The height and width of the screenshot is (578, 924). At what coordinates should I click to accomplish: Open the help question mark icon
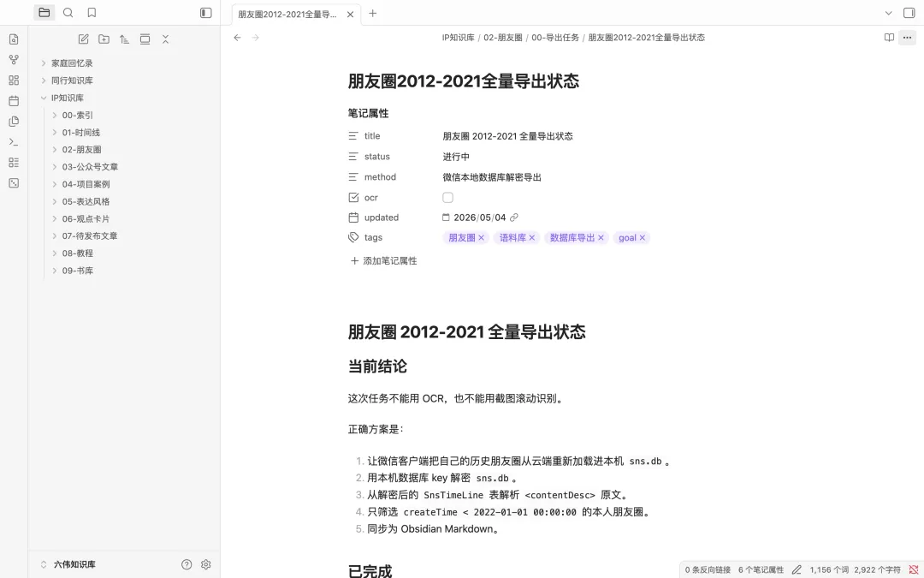tap(187, 564)
